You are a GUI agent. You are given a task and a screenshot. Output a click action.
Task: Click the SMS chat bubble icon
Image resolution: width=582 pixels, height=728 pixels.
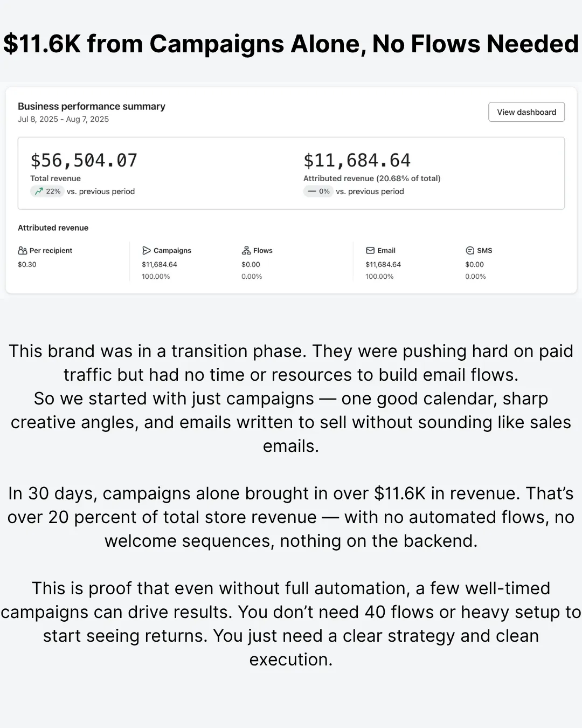[x=470, y=251]
